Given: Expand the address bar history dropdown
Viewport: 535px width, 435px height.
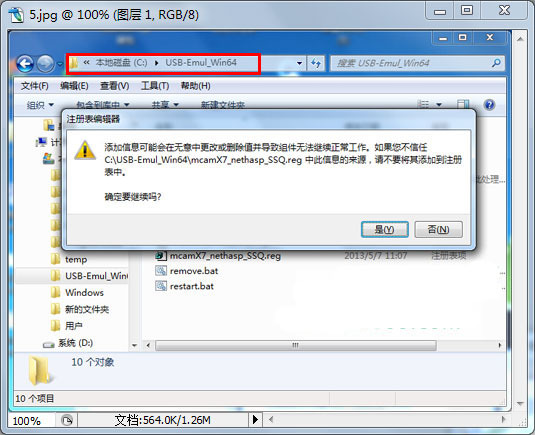Looking at the screenshot, I should click(x=299, y=63).
